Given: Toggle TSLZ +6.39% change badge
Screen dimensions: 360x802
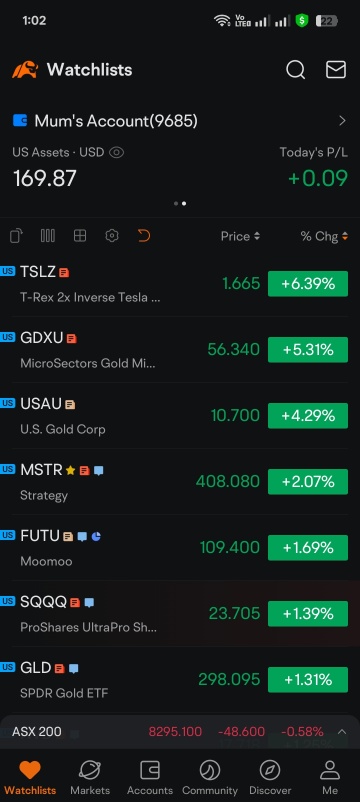Looking at the screenshot, I should (308, 284).
